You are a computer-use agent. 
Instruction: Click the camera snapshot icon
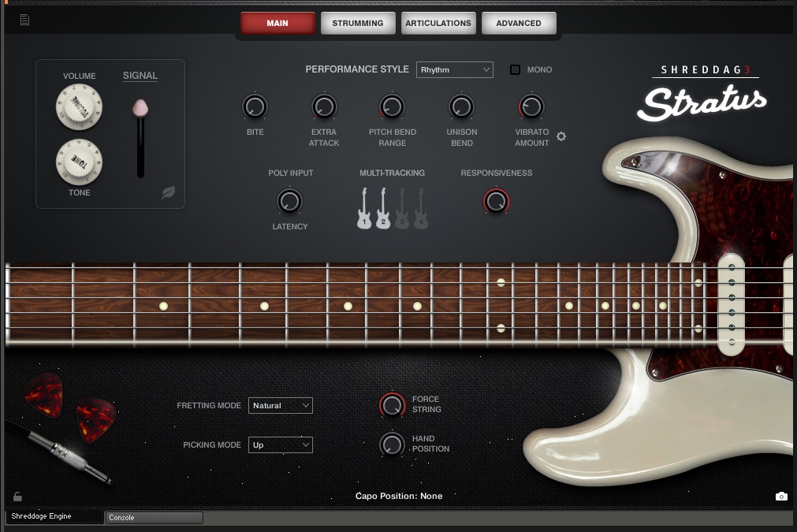pyautogui.click(x=781, y=496)
